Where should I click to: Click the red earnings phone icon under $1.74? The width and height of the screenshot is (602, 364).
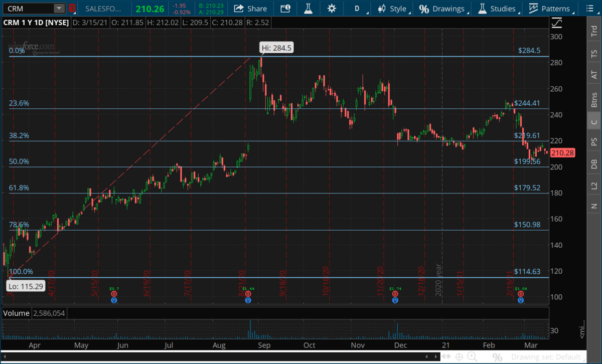[x=395, y=295]
